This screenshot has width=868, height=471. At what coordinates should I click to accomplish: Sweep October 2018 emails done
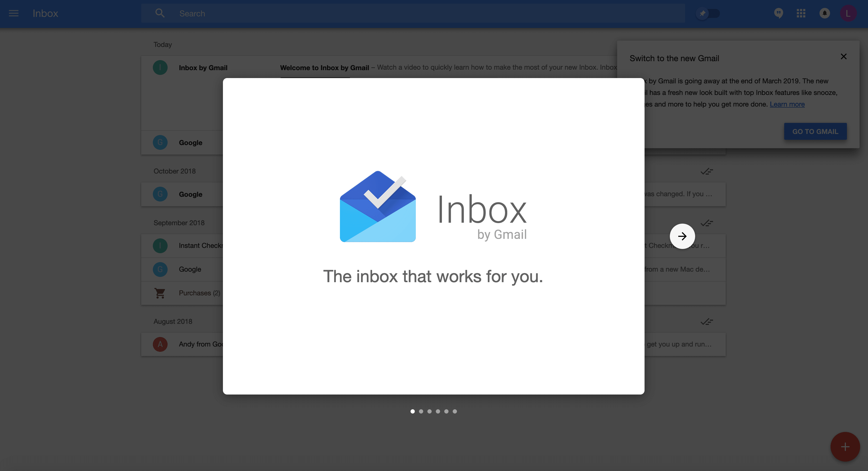(706, 172)
